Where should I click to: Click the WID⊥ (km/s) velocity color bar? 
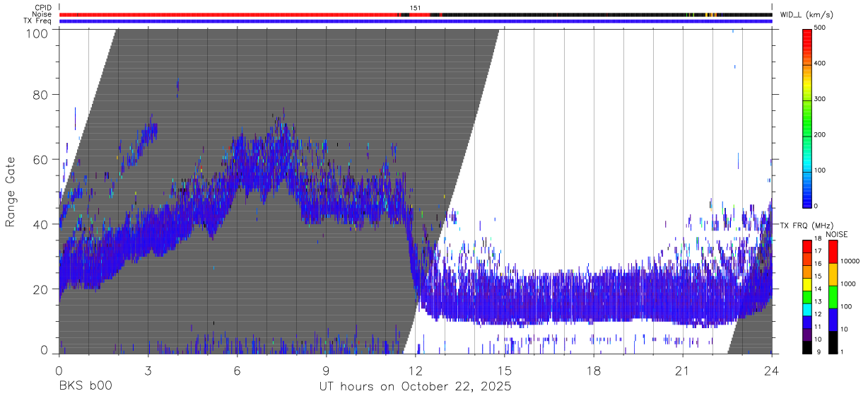(807, 117)
